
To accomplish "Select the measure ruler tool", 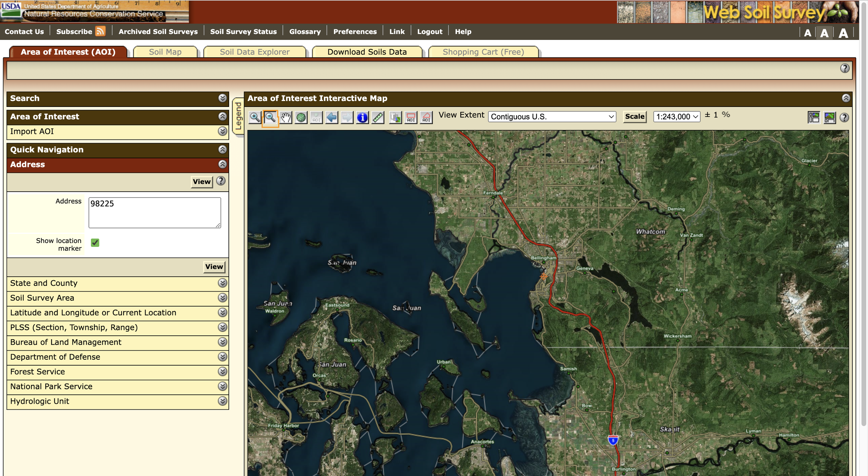I will [378, 118].
